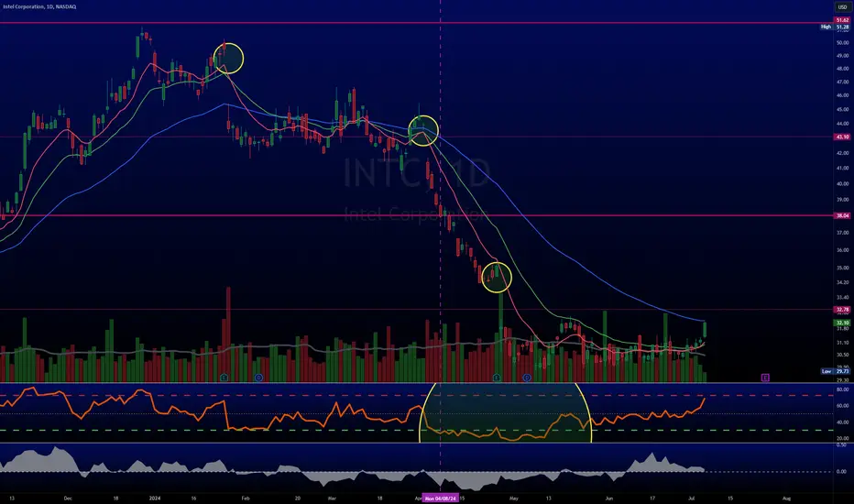This screenshot has width=854, height=504.
Task: Click the Dec label on time axis
Action: pos(68,498)
